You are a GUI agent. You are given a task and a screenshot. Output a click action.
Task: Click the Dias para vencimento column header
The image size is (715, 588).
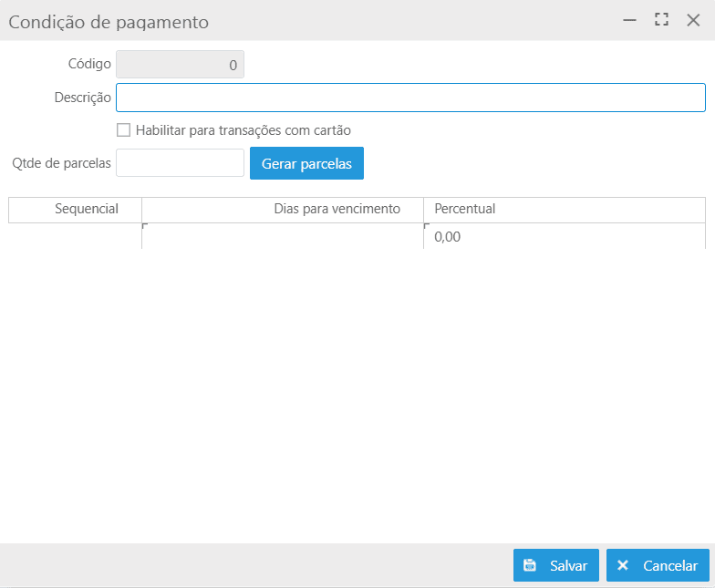click(x=337, y=209)
